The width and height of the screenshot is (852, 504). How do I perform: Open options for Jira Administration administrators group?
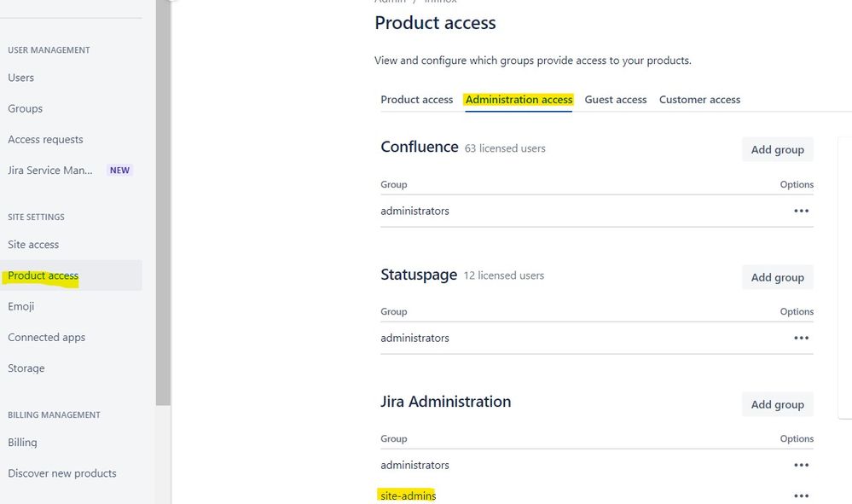coord(801,465)
